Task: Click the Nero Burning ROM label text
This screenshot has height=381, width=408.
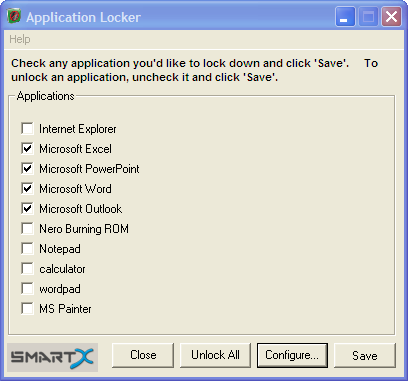Action: tap(84, 229)
